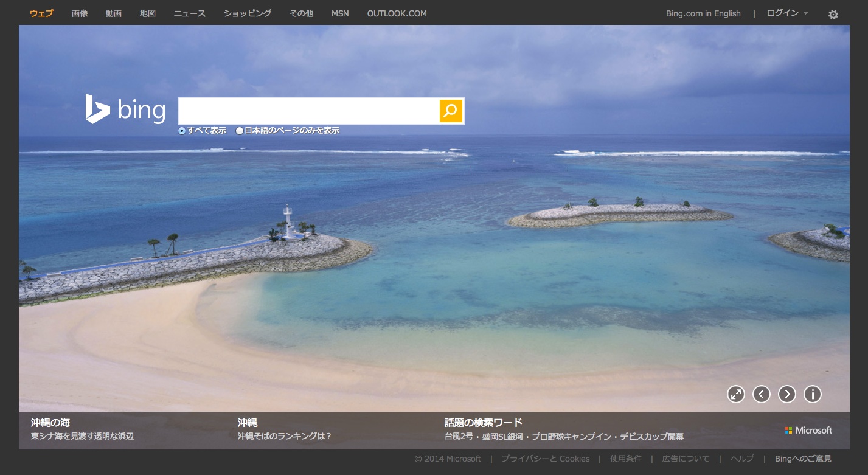Switch to Bing.com in English
The width and height of the screenshot is (868, 475).
[x=703, y=13]
